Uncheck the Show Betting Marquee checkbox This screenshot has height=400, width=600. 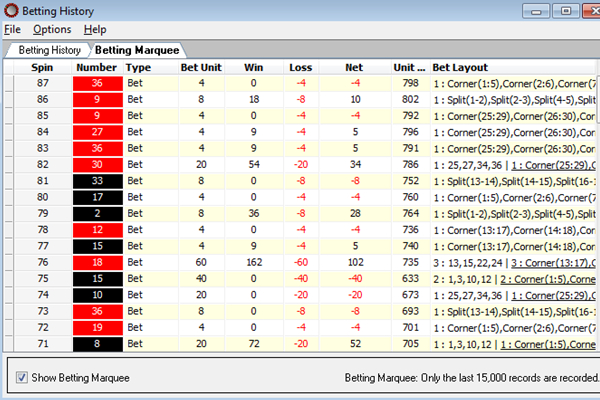[23, 378]
